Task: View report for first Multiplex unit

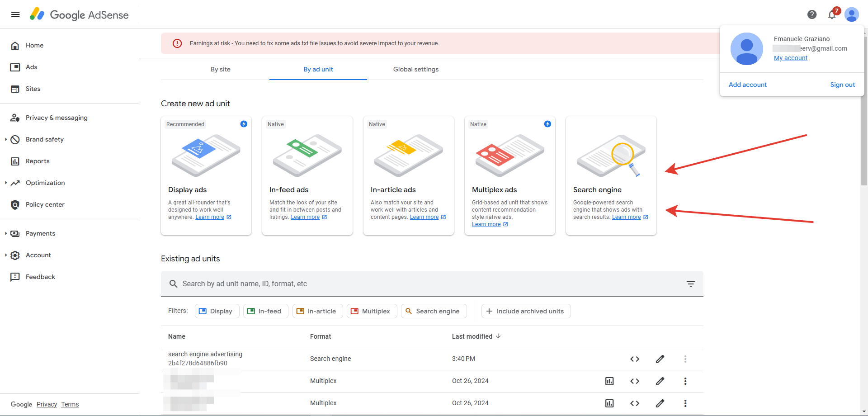Action: [609, 381]
